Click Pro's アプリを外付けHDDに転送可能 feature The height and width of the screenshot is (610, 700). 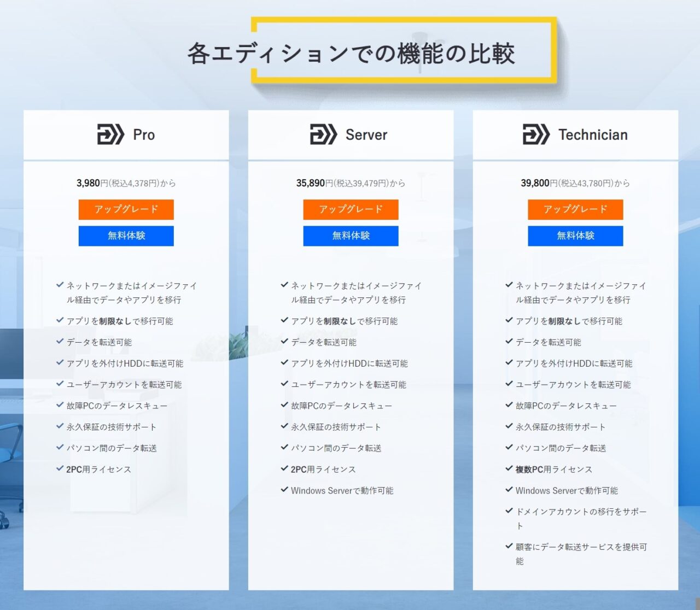coord(125,363)
